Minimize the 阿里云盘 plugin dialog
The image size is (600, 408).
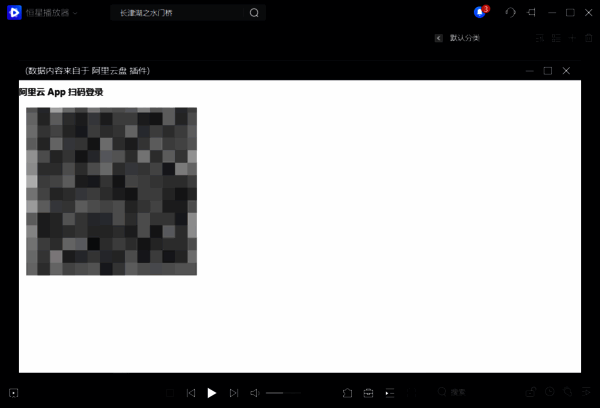(x=529, y=71)
